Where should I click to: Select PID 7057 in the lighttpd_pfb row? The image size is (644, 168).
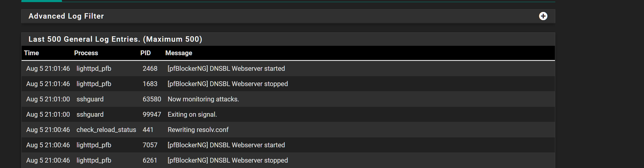coord(150,145)
